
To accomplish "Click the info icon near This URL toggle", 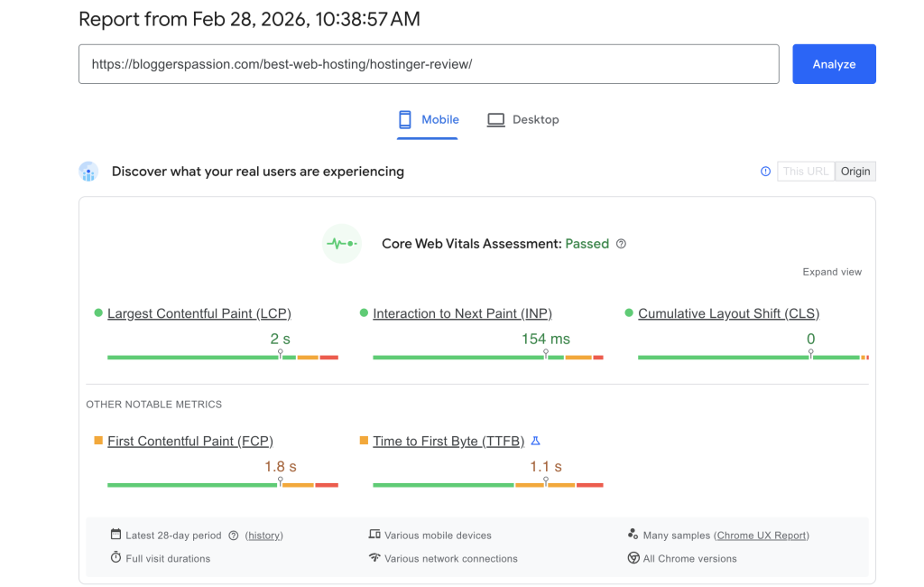I will (x=765, y=171).
